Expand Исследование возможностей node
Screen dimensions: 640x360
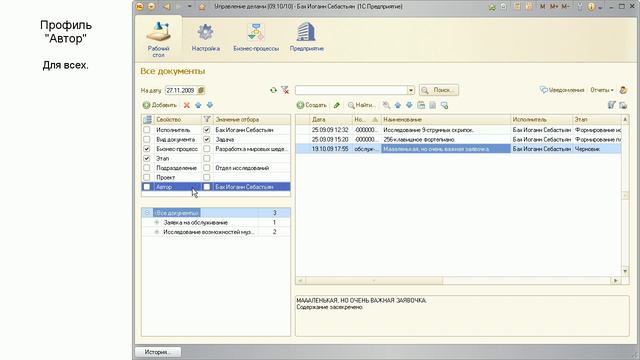coord(157,232)
